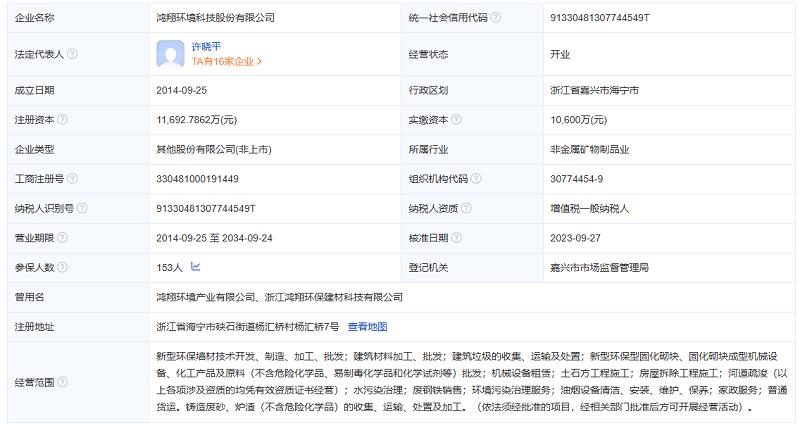Click registered address 浙江省海宁市硖石街道 text

pyautogui.click(x=205, y=326)
